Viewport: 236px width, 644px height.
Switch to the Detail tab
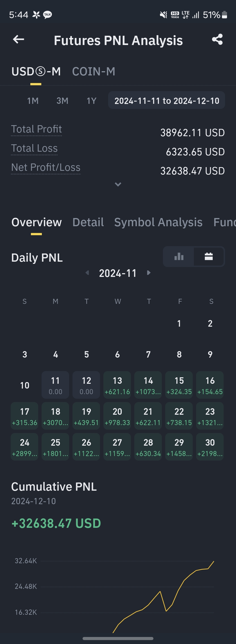click(88, 222)
